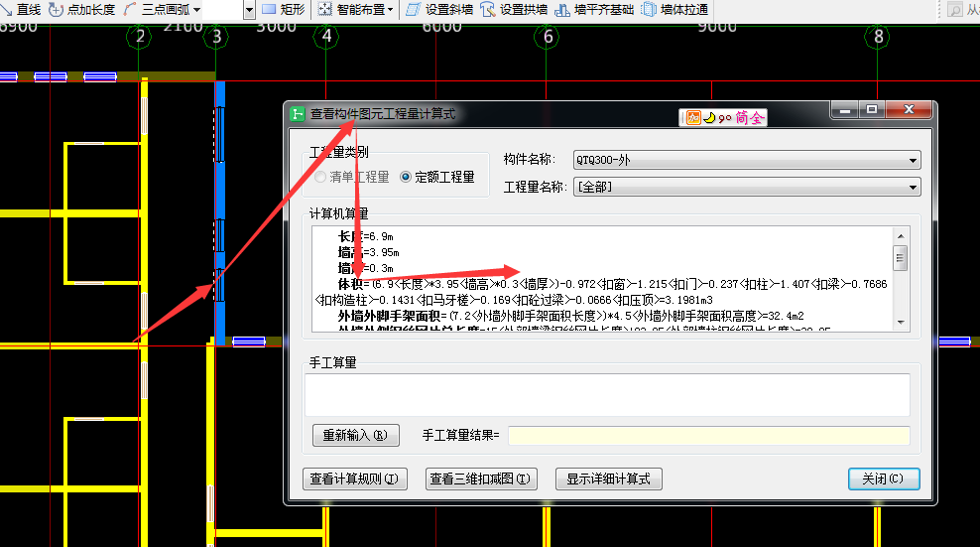Activate the 设置拱墙 arched wall tool
The image size is (980, 547).
click(514, 9)
